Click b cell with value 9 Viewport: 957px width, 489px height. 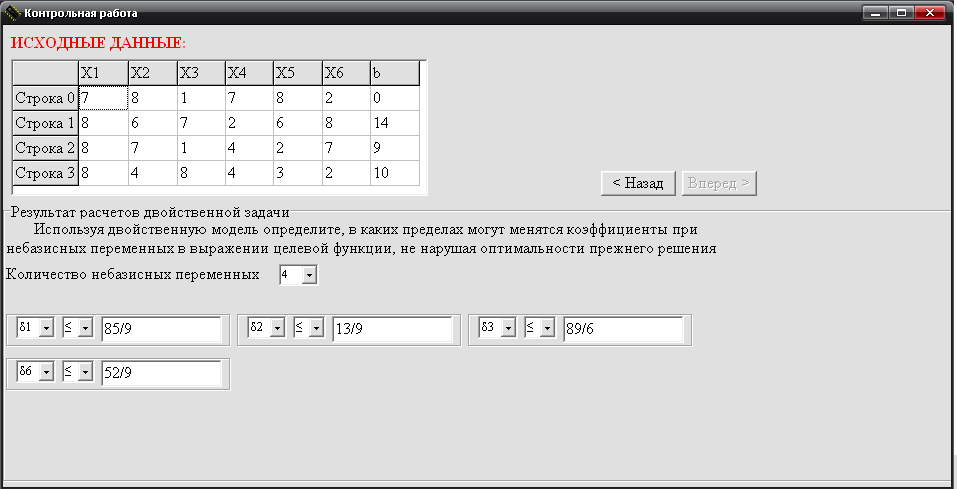pos(395,148)
